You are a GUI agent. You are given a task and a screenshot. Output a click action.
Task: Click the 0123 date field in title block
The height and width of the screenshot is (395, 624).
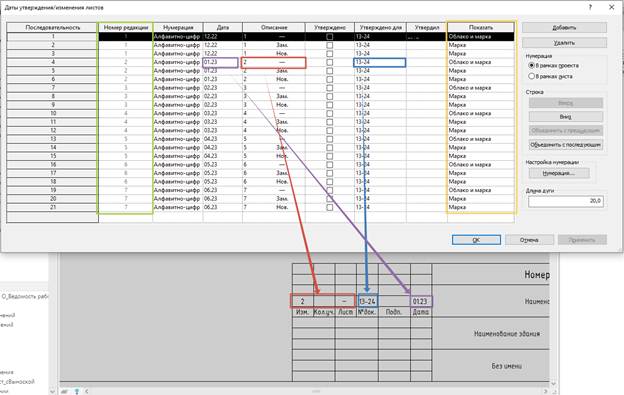(421, 301)
